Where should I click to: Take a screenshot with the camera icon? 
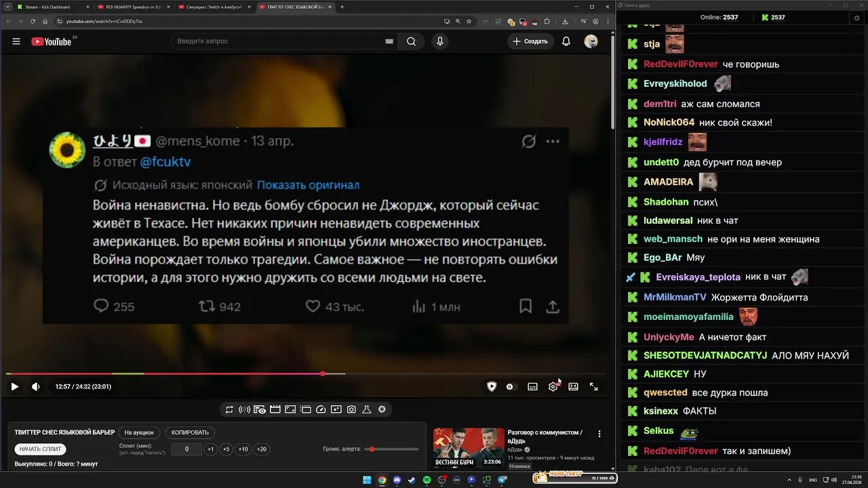pyautogui.click(x=351, y=409)
